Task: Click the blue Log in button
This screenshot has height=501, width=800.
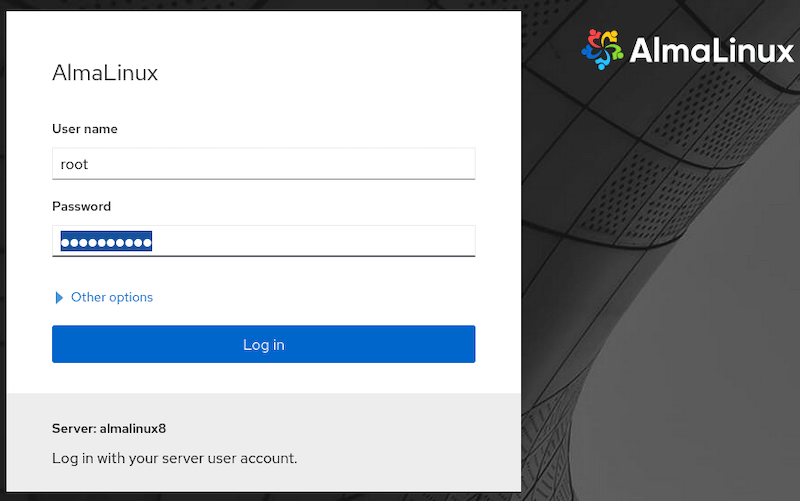Action: (x=263, y=344)
